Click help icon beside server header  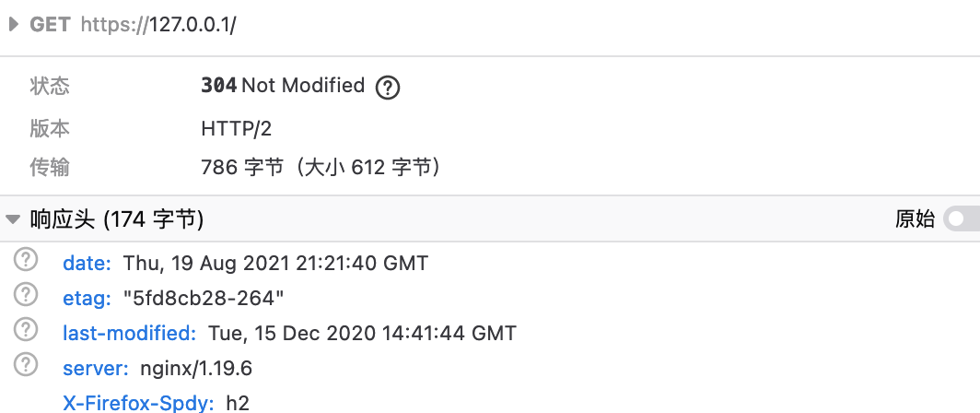click(x=26, y=364)
